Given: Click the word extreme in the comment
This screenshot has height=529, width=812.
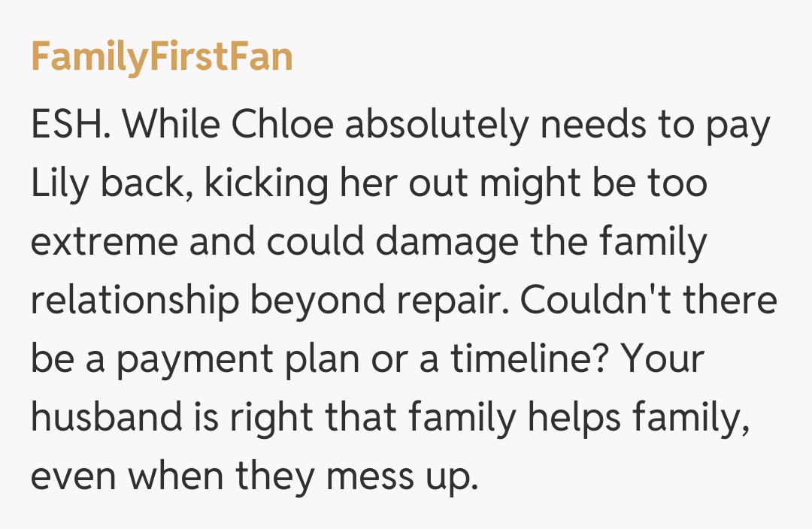Looking at the screenshot, I should [x=105, y=244].
